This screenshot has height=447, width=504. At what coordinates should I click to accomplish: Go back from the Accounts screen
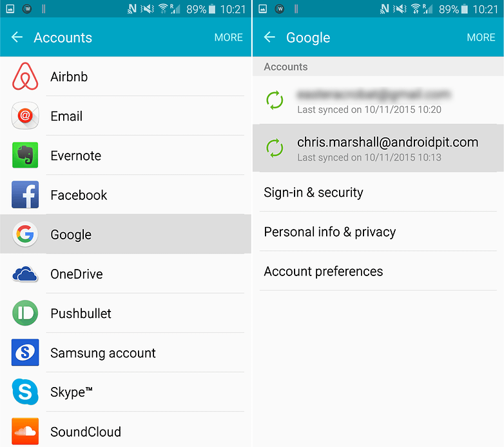tap(17, 37)
